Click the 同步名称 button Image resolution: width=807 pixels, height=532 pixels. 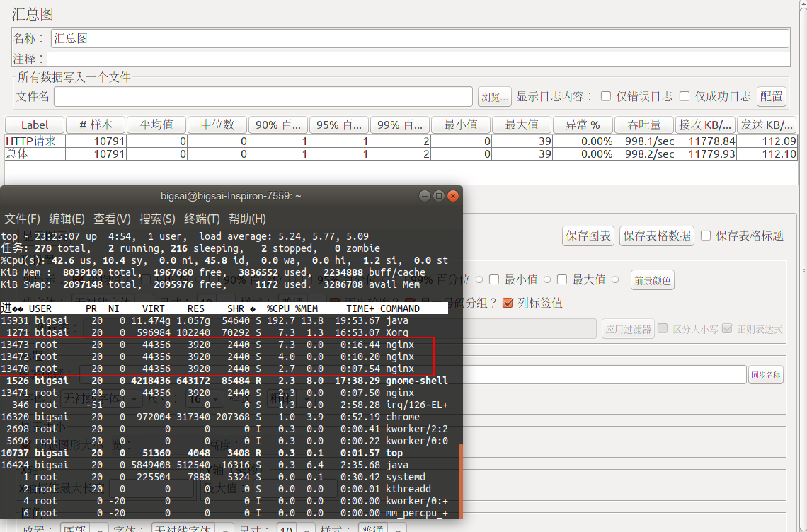(x=766, y=374)
